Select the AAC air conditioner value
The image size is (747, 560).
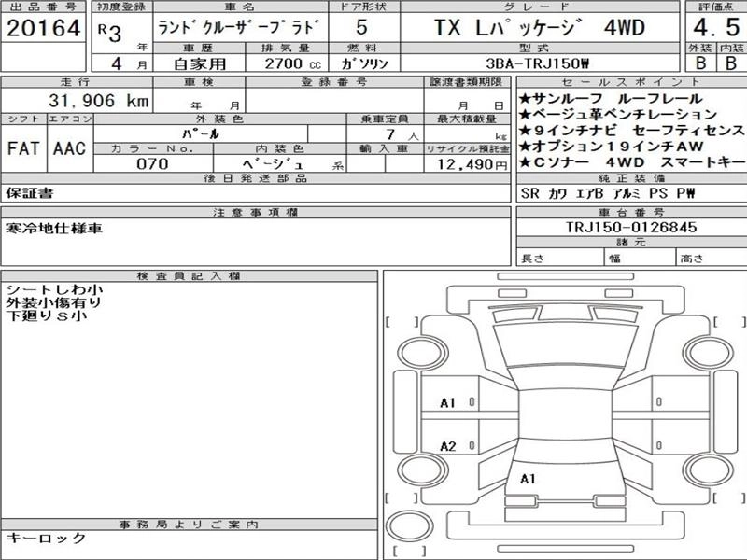(69, 148)
